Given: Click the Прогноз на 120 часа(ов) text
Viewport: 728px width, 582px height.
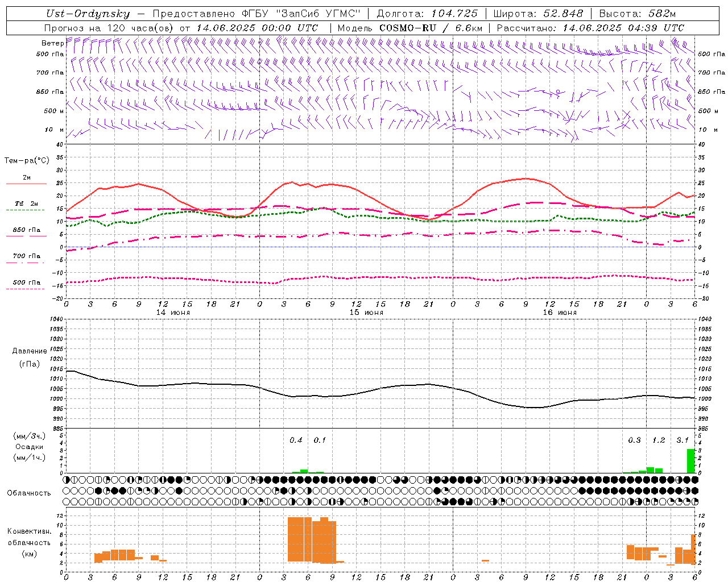Looking at the screenshot, I should (x=110, y=28).
